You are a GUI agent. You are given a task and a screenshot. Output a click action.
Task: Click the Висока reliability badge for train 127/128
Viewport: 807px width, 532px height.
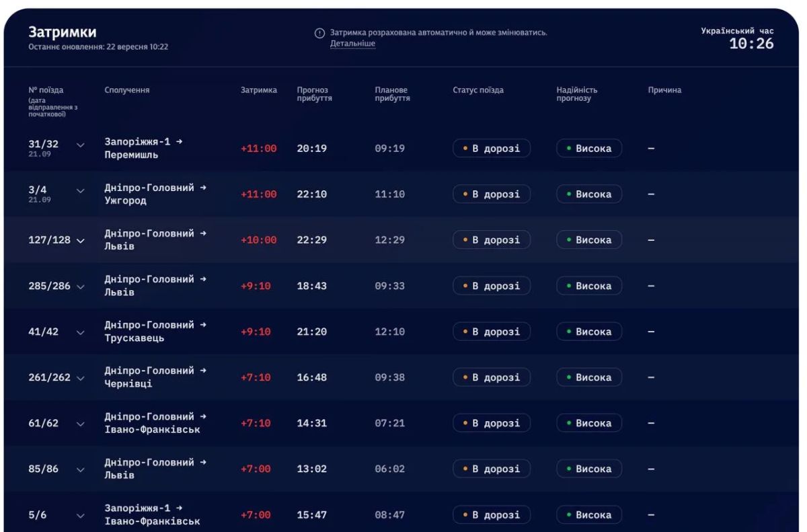coord(589,240)
